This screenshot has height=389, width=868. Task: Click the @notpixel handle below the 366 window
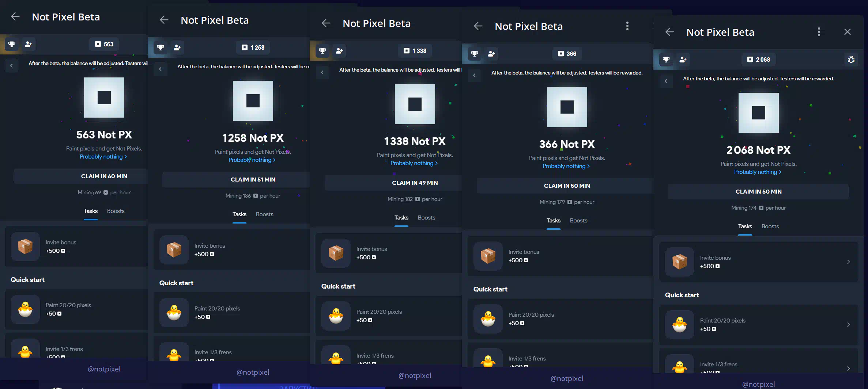click(567, 378)
